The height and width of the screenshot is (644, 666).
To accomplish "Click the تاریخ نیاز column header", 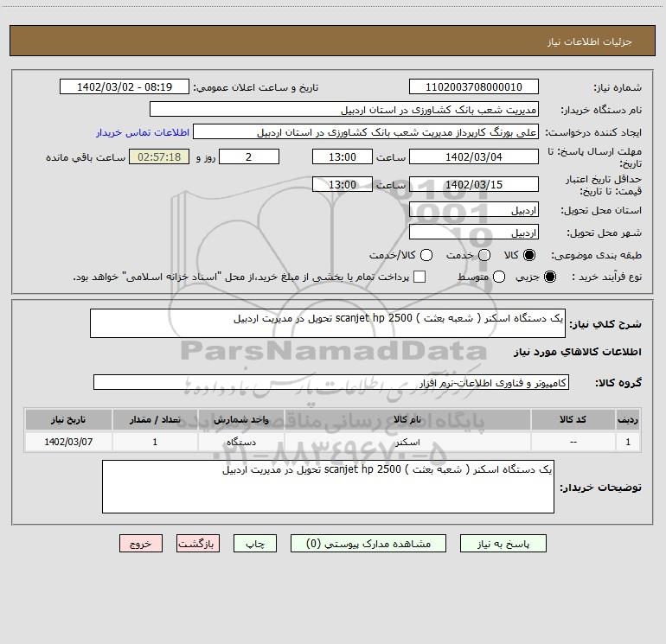I will 68,419.
